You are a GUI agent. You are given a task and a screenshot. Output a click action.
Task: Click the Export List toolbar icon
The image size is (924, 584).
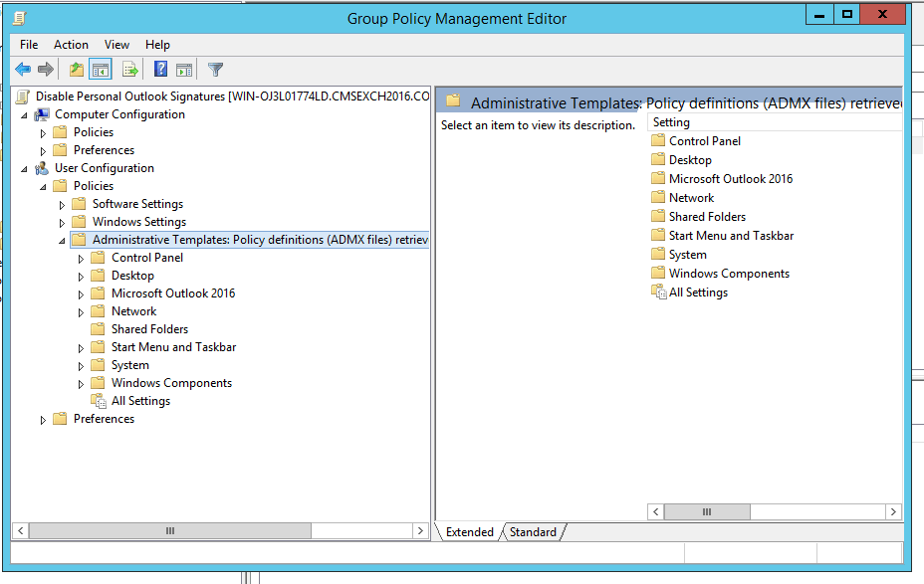[x=129, y=69]
